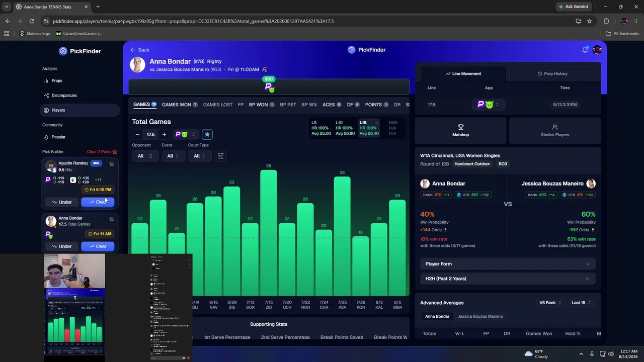Select Under for Agustin Ramirez pick

[x=62, y=202]
